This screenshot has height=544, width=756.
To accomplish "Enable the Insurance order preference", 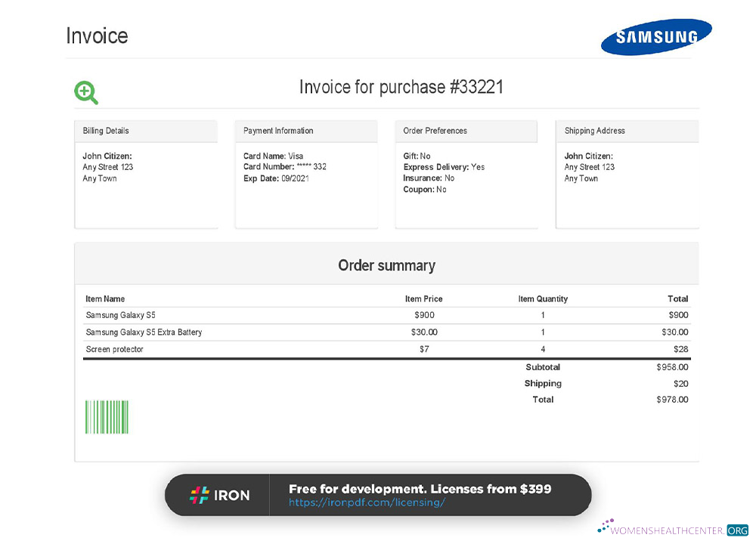I will [x=429, y=178].
